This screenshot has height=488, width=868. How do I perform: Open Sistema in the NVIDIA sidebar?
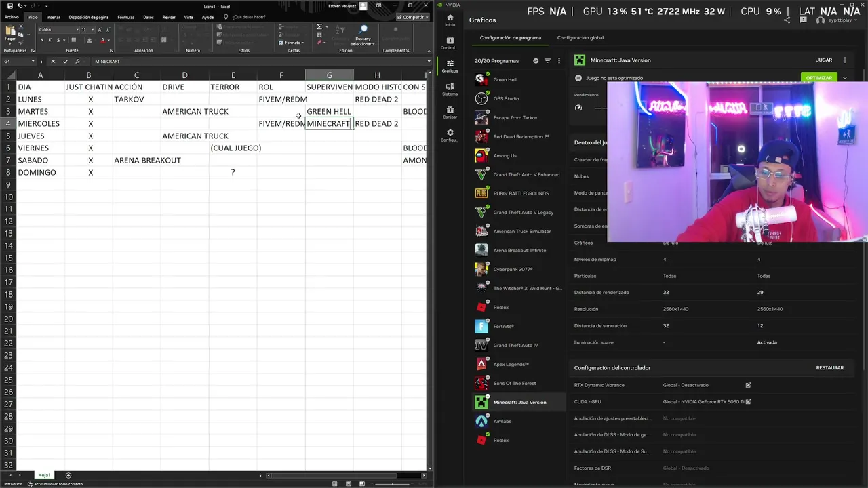pyautogui.click(x=450, y=89)
